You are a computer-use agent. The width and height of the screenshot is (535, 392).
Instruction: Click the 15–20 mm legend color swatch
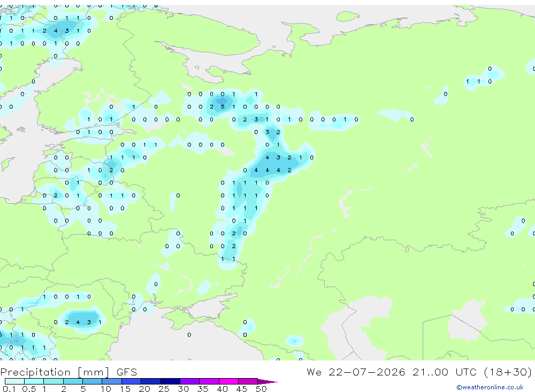pos(131,381)
